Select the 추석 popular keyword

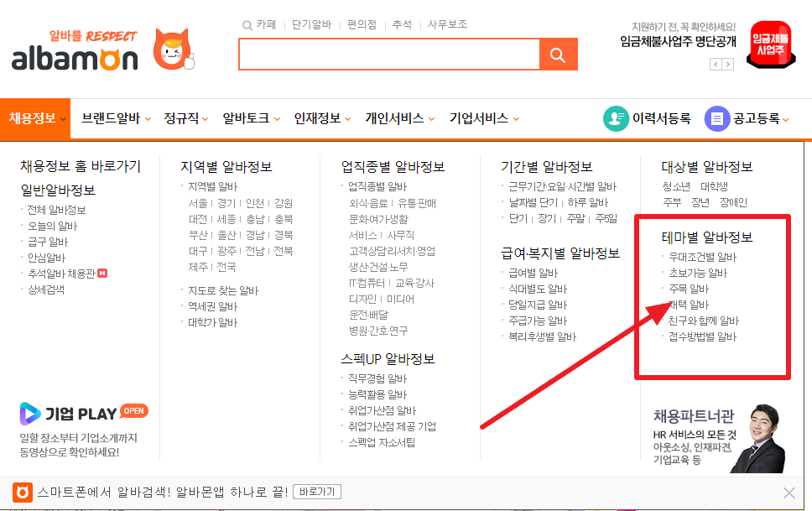402,25
